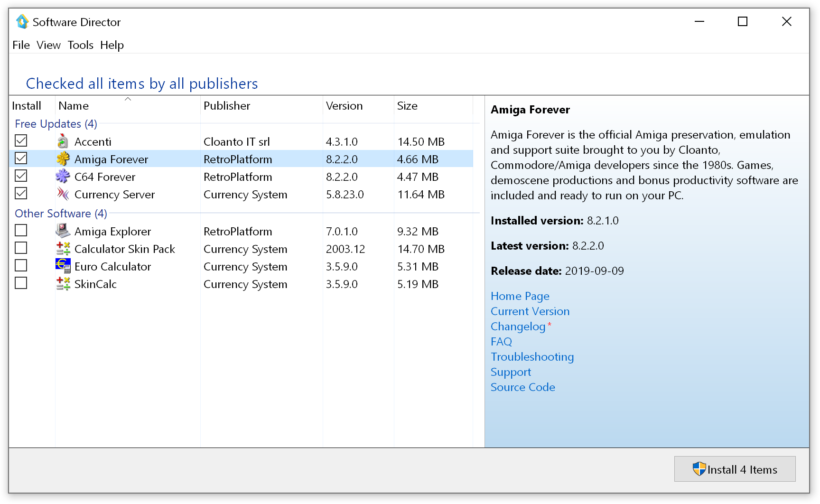Click the Currency Server icon
The image size is (820, 504).
(63, 194)
